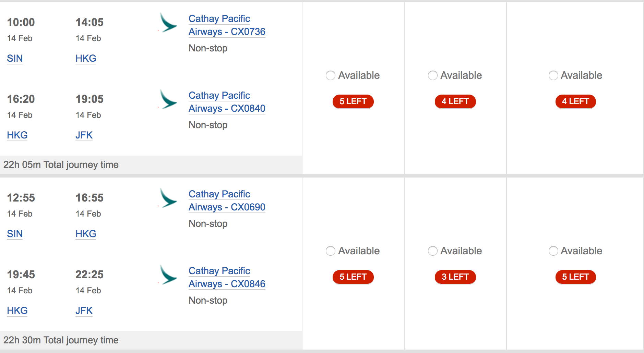Click HKG airport link for 19:45 departure
This screenshot has height=353, width=644.
17,311
